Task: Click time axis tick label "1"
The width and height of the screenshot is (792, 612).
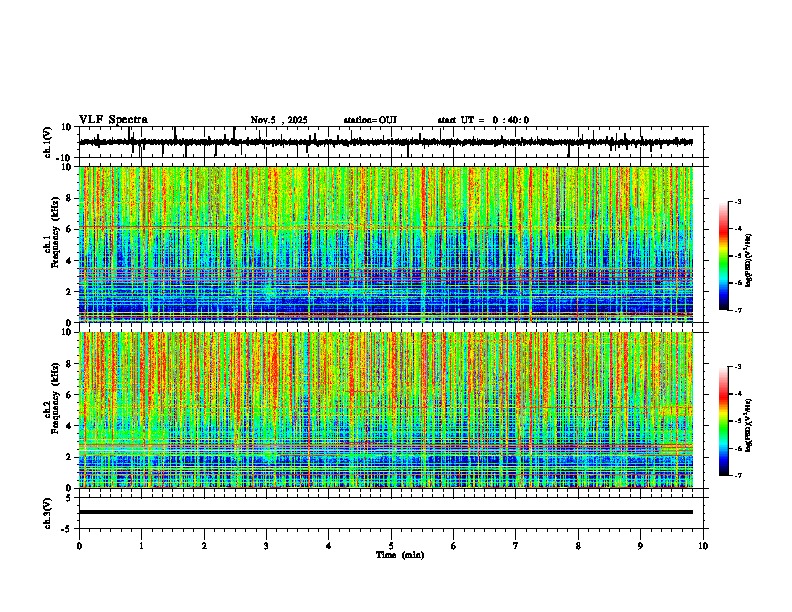Action: (x=141, y=546)
